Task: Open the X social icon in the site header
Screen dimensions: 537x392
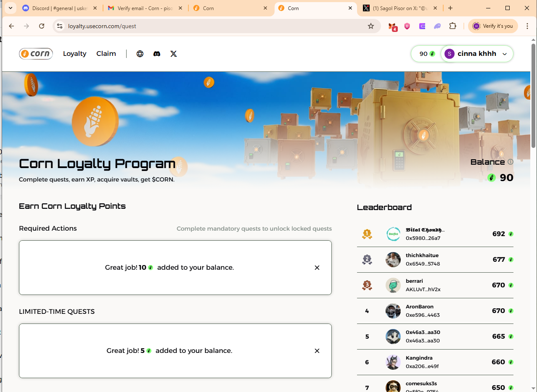Action: [174, 54]
